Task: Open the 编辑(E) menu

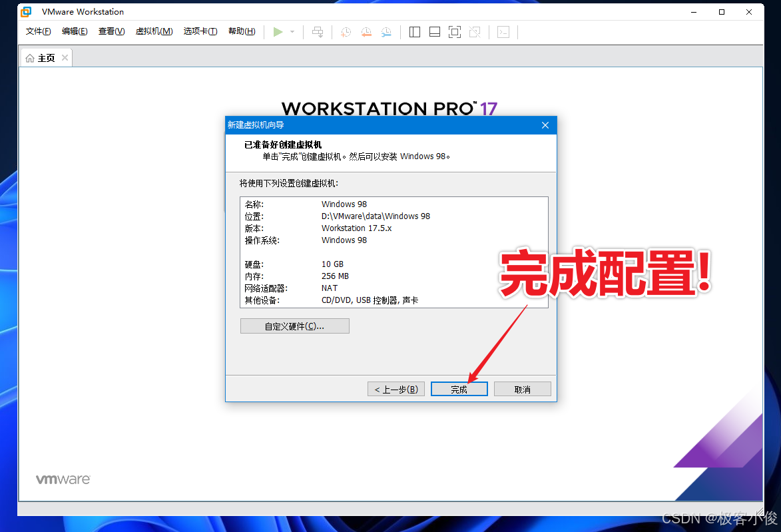Action: (x=75, y=31)
